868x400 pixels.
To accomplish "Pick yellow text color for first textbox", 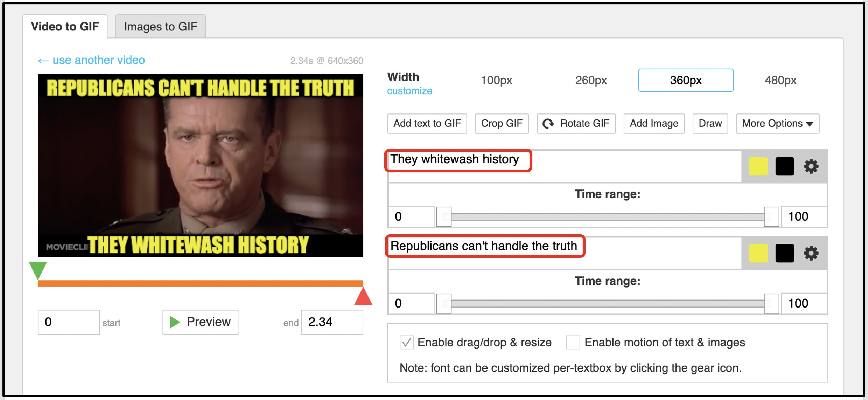I will pyautogui.click(x=758, y=166).
